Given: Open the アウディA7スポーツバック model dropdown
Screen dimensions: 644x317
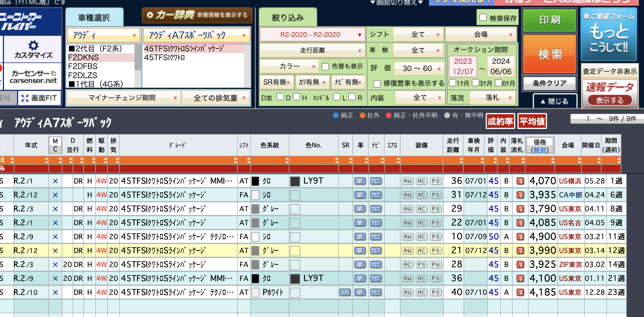Looking at the screenshot, I should point(196,35).
